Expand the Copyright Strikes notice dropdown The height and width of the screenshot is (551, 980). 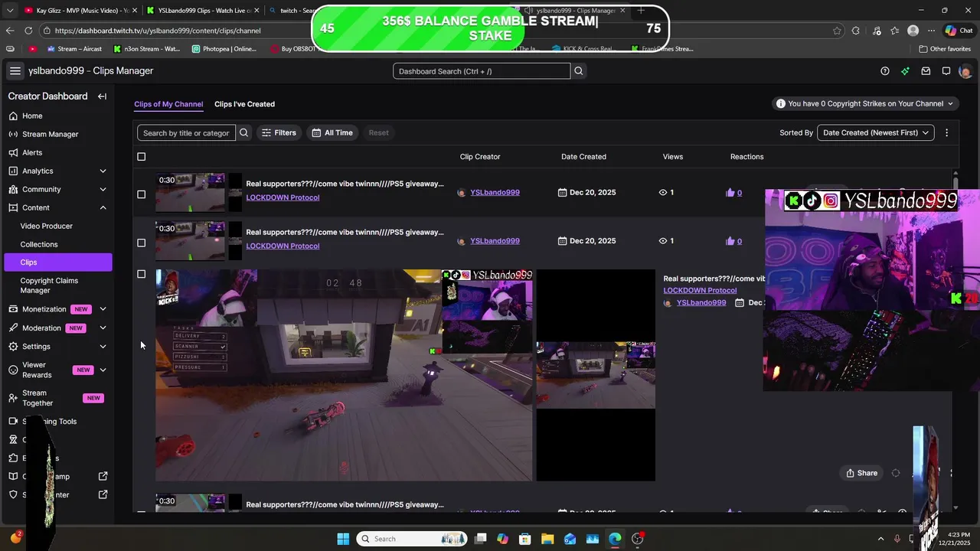(x=865, y=103)
